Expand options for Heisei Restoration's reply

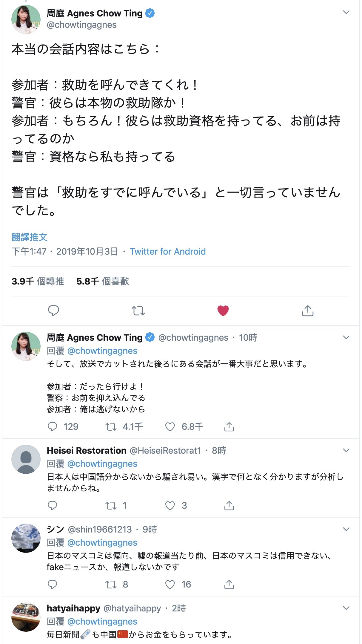346,450
